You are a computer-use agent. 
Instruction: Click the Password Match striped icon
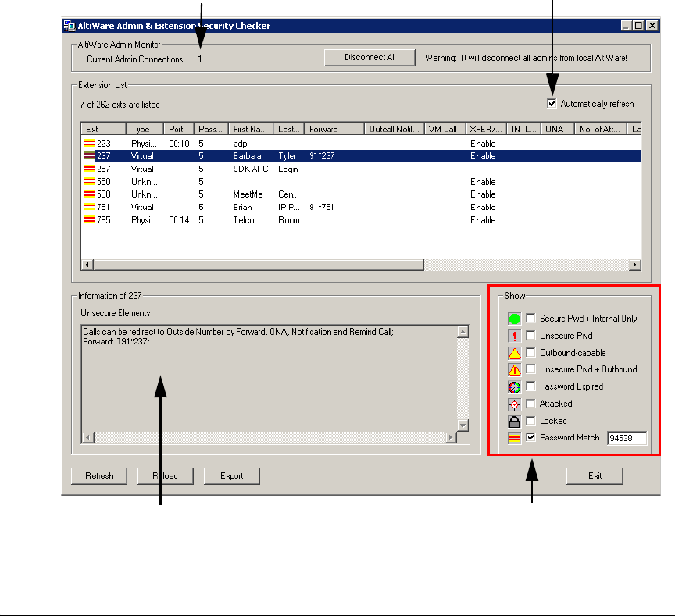point(514,438)
